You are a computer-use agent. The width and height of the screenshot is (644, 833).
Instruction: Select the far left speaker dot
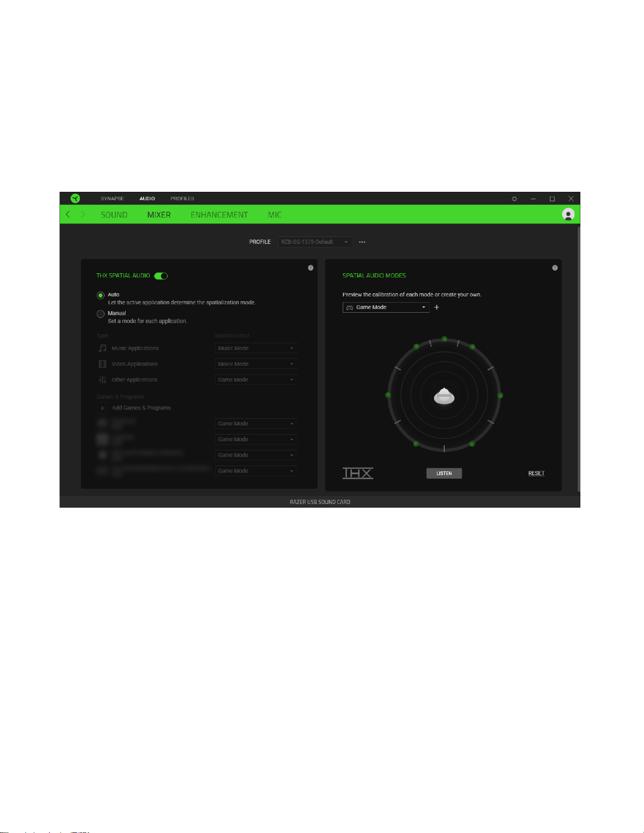click(x=388, y=395)
